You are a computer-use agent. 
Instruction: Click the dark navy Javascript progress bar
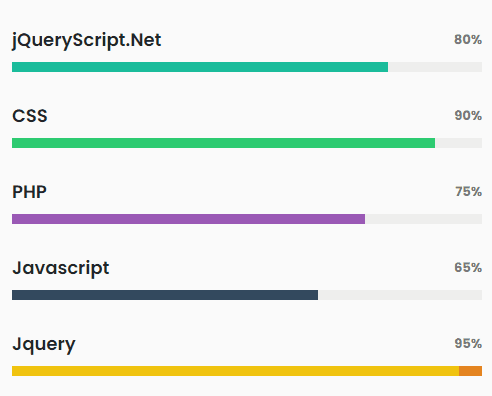pos(165,295)
